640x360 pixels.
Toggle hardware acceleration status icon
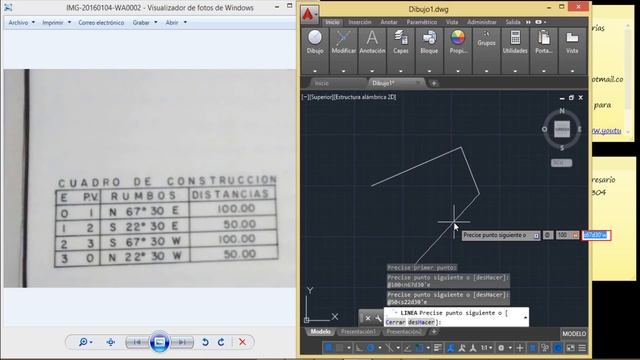pos(558,348)
